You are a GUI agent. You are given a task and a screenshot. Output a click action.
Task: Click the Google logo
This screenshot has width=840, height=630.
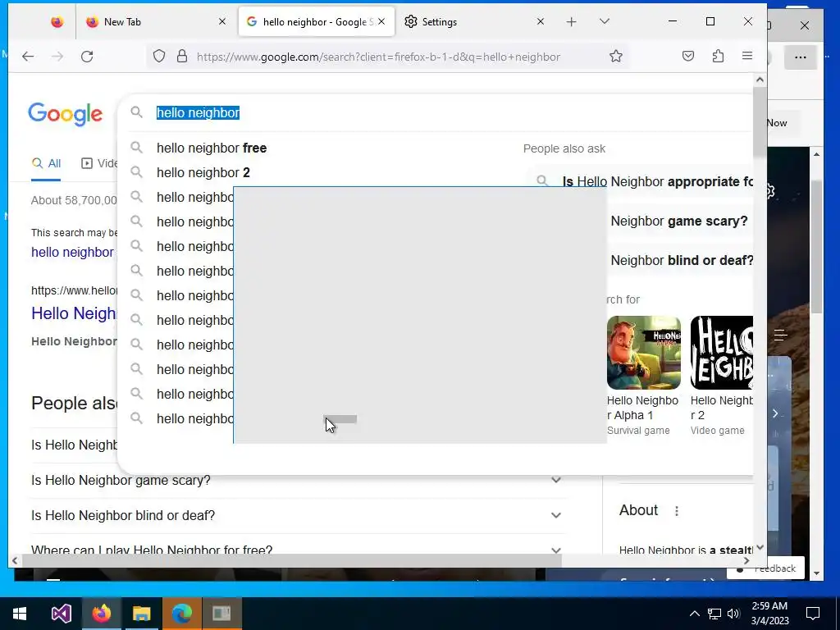pyautogui.click(x=66, y=113)
